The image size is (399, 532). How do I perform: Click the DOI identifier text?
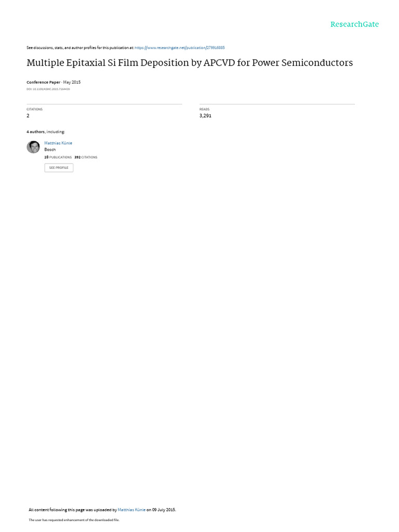pos(48,89)
